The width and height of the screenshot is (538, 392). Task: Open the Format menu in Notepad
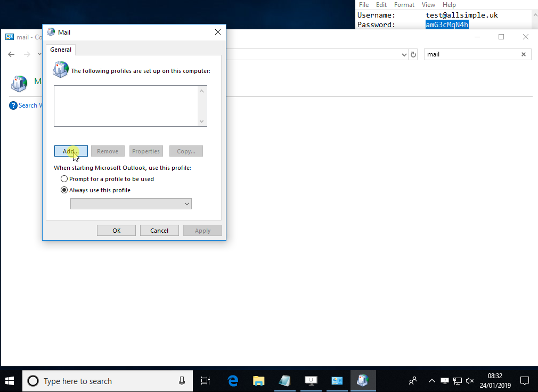(x=404, y=5)
